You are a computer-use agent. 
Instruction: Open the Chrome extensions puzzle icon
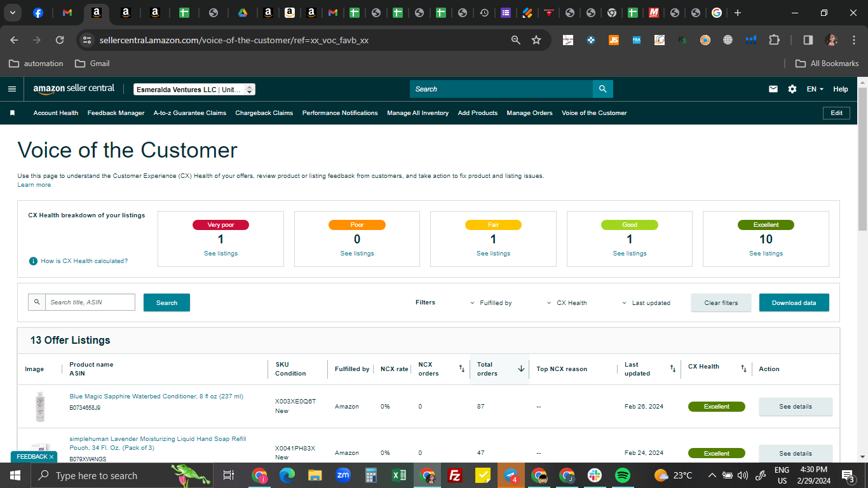pos(774,40)
